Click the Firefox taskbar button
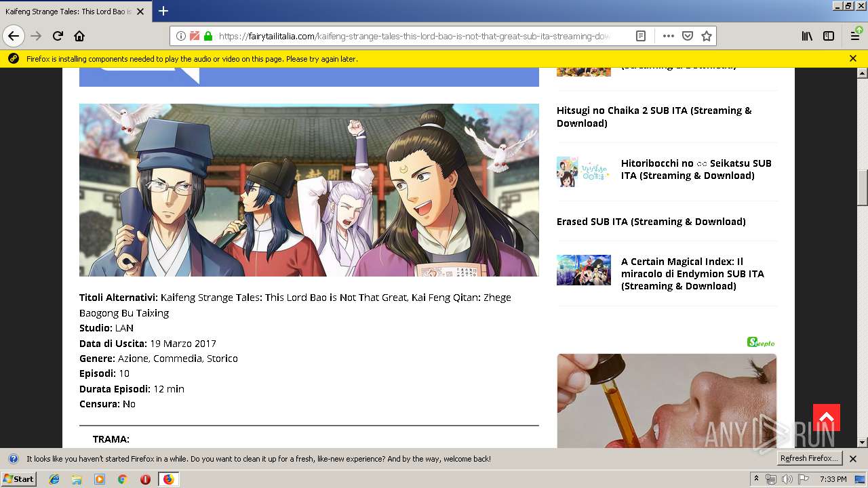Screen dimensions: 868x488 168,479
